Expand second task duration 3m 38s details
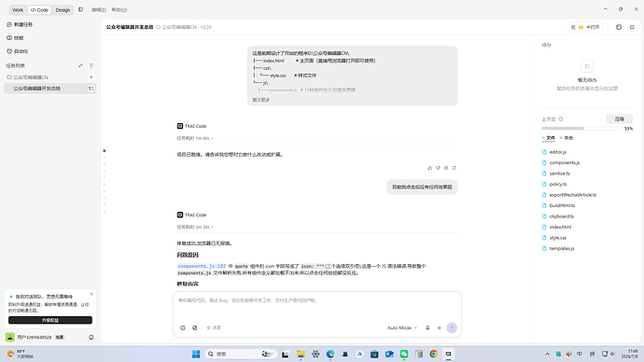Viewport: 644px width, 362px height. (195, 227)
